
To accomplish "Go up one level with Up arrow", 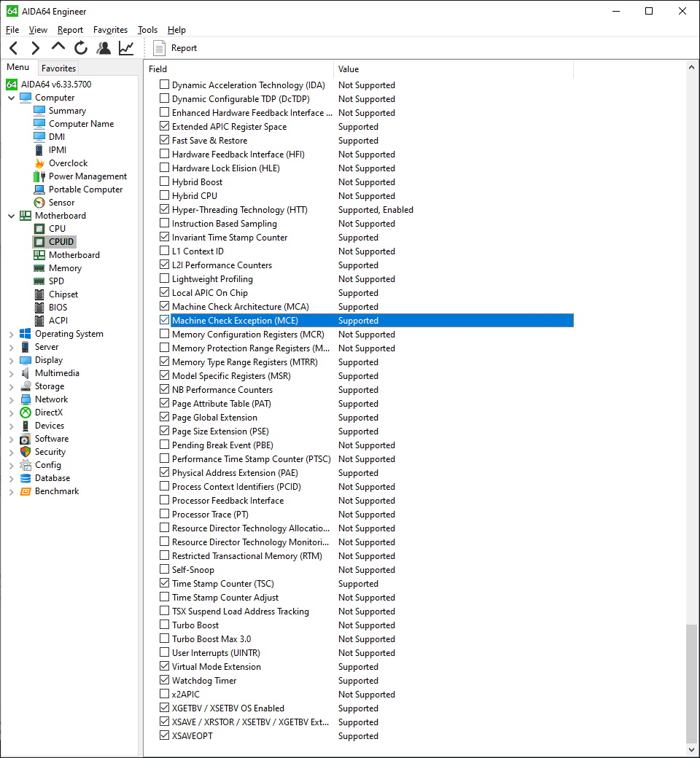I will coord(58,47).
